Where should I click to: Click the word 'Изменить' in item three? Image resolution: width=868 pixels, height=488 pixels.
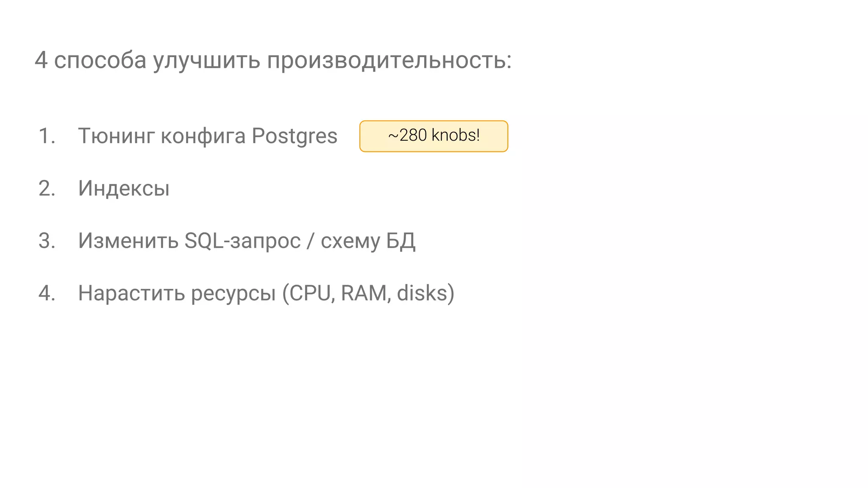click(128, 241)
